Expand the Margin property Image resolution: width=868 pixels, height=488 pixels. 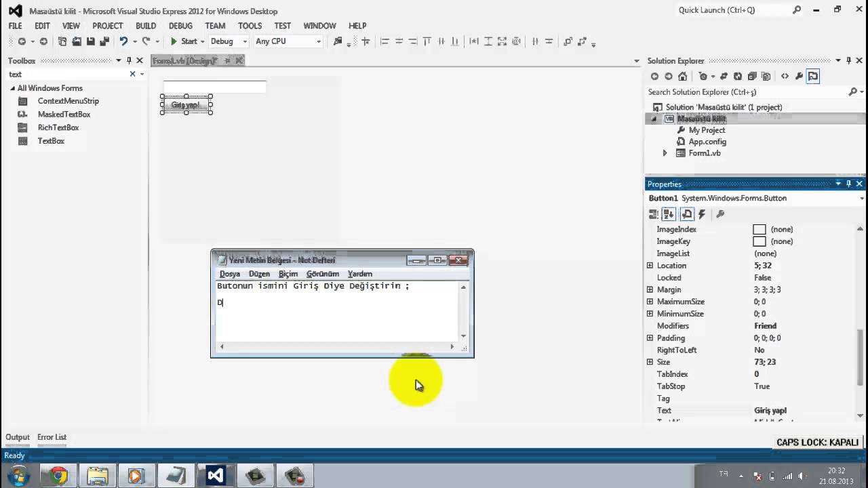pos(650,290)
